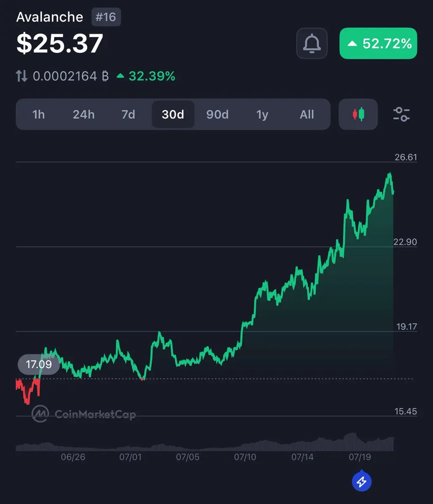Viewport: 433px width, 504px height.
Task: Select the 1h timeframe
Action: 39,114
